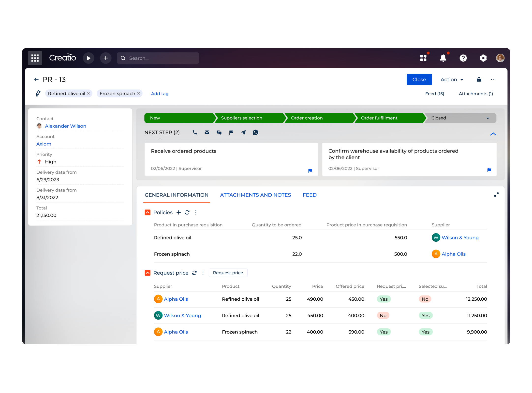Viewport: 532px width, 393px height.
Task: Toggle the 'No' selected supplier badge for Alpha Oils
Action: (425, 299)
